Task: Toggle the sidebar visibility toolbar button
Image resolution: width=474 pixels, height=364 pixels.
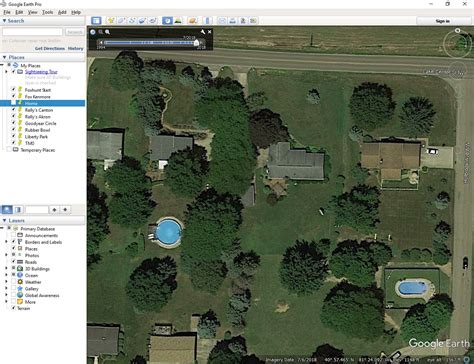Action: tap(96, 21)
